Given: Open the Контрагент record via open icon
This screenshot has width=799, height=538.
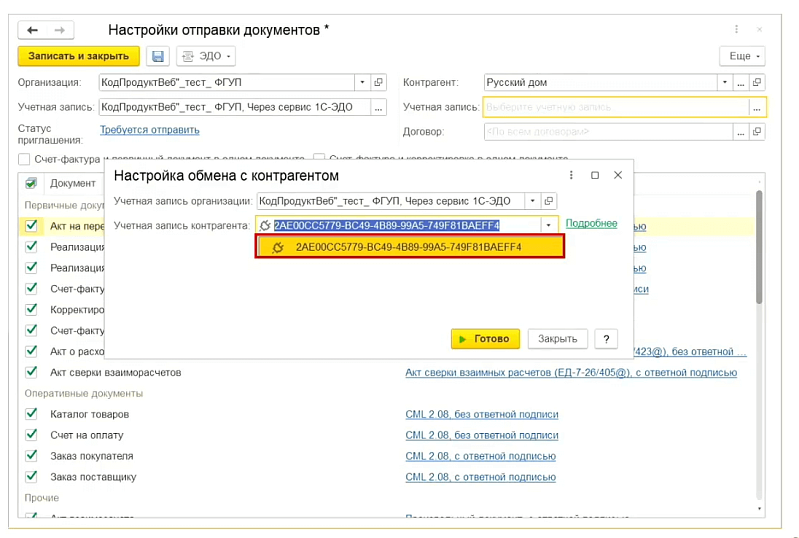Looking at the screenshot, I should 757,83.
